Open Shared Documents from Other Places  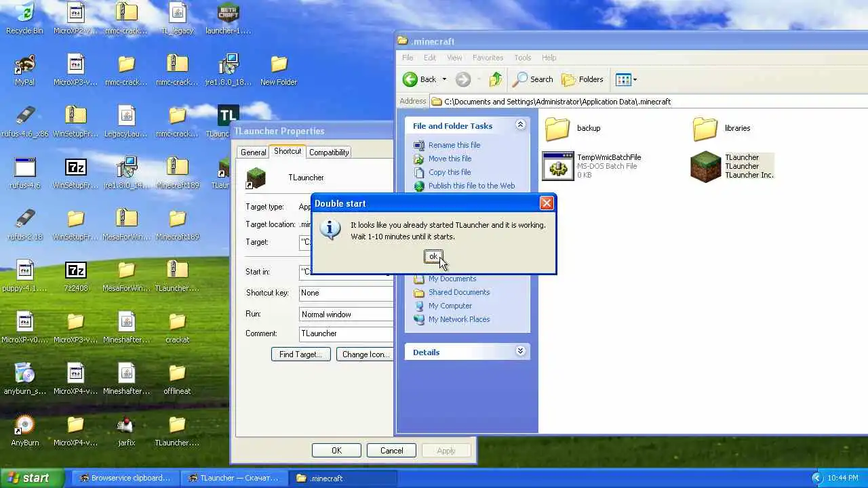tap(459, 292)
